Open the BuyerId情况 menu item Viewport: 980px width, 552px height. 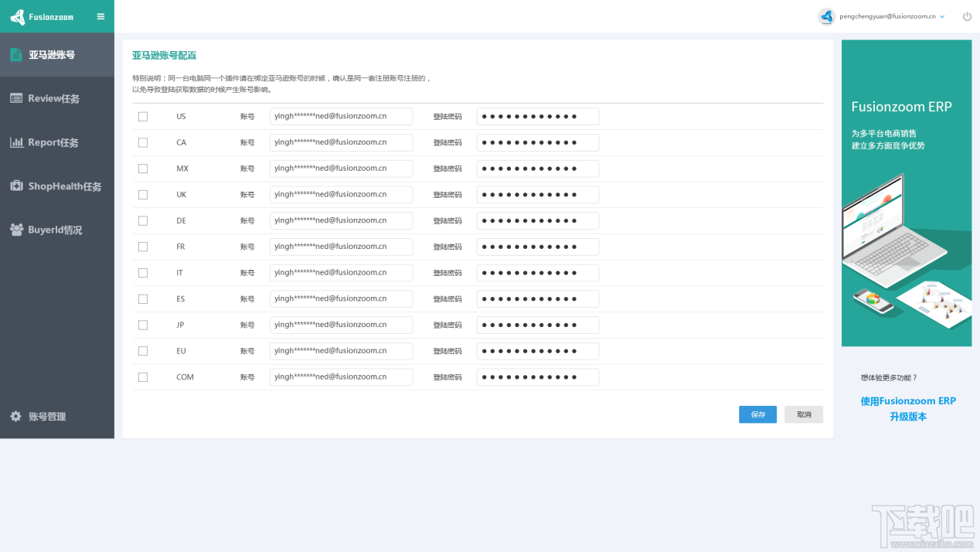[57, 230]
